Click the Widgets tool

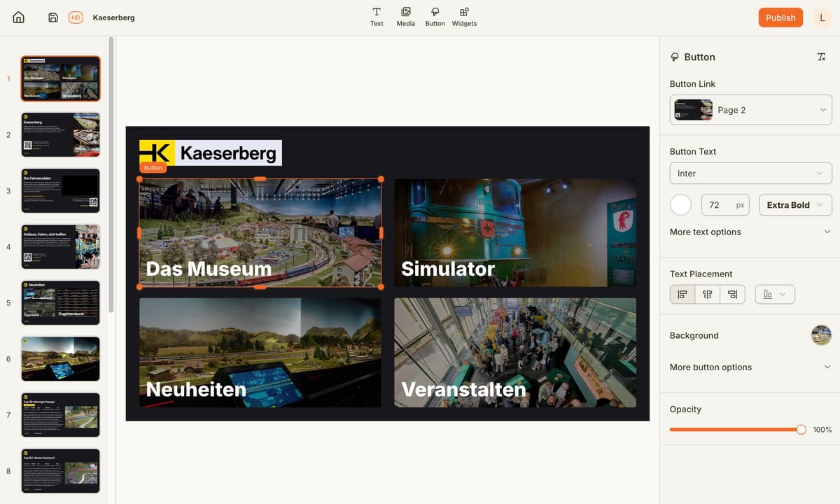[x=463, y=17]
